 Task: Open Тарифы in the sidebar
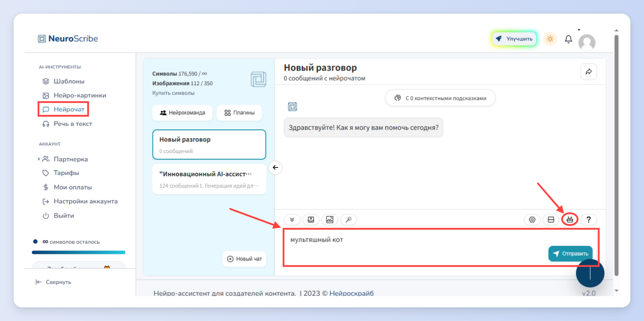tap(61, 173)
